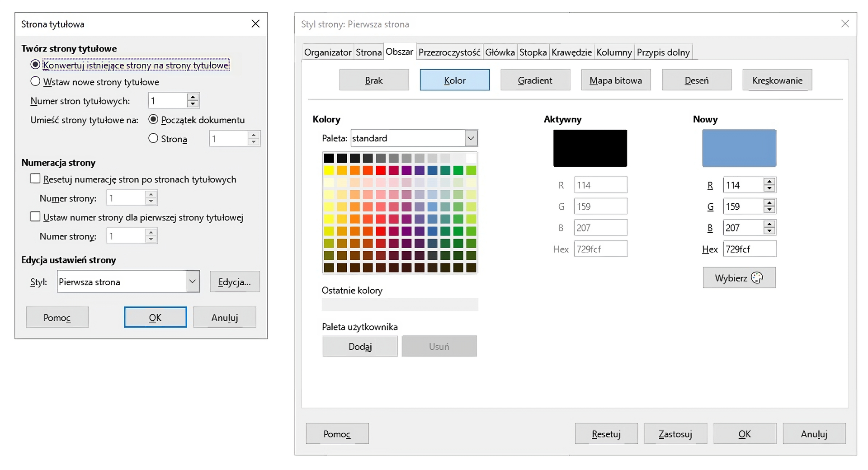Image resolution: width=868 pixels, height=470 pixels.
Task: Click the Nowy R input field
Action: click(743, 185)
